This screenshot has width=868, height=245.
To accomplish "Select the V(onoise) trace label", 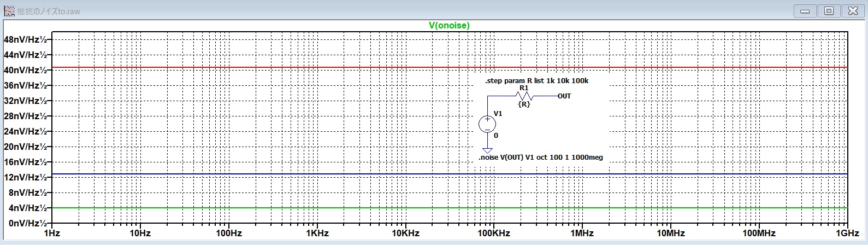I will tap(449, 25).
